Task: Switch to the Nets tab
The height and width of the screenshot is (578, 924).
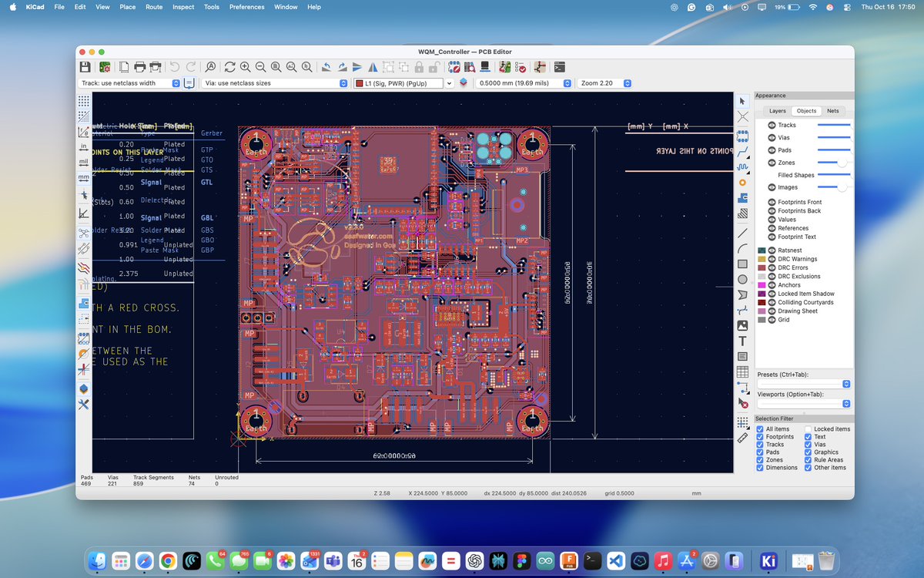Action: (833, 111)
